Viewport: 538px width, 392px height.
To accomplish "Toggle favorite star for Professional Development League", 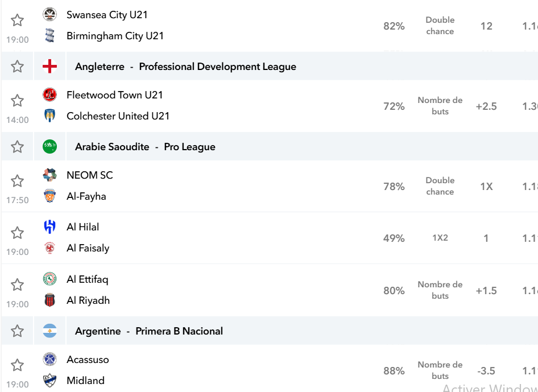I will click(x=17, y=66).
